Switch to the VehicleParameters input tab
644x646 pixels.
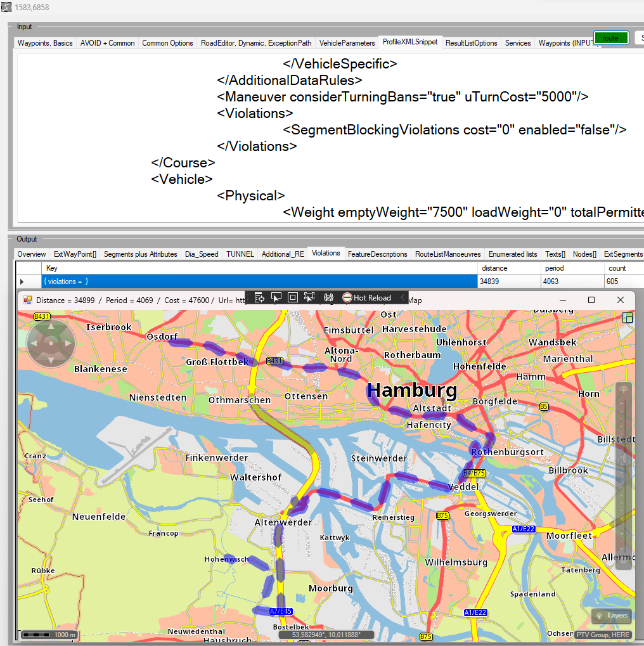[347, 43]
